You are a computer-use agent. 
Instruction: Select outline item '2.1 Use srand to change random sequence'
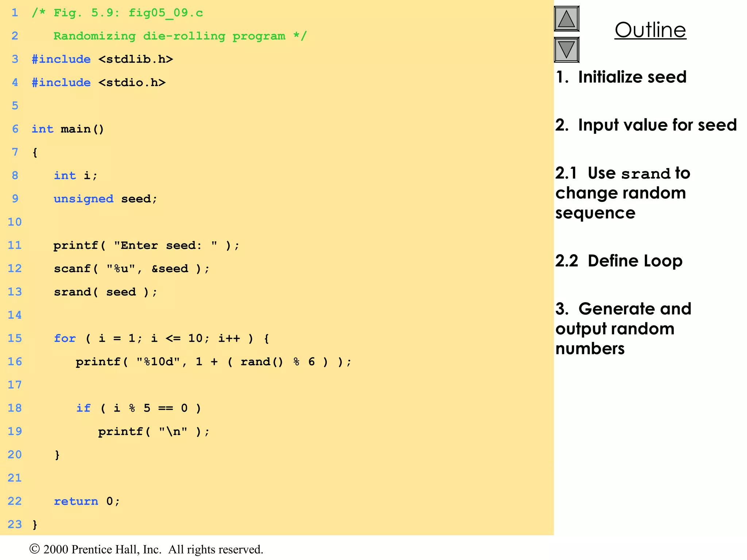(623, 193)
